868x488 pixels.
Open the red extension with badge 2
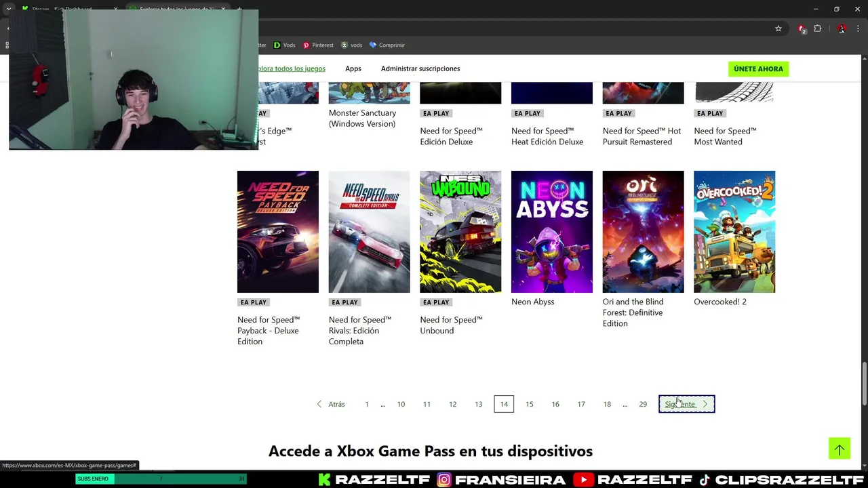coord(802,28)
